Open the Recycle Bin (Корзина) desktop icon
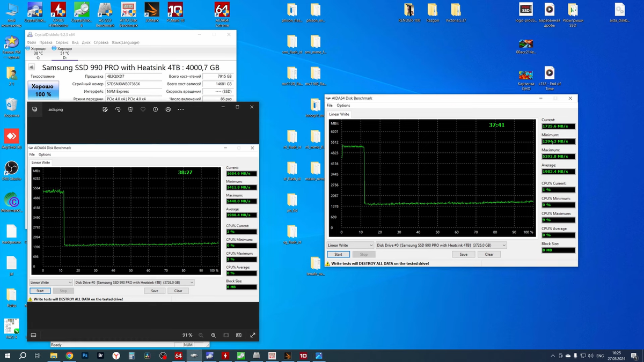 [11, 107]
